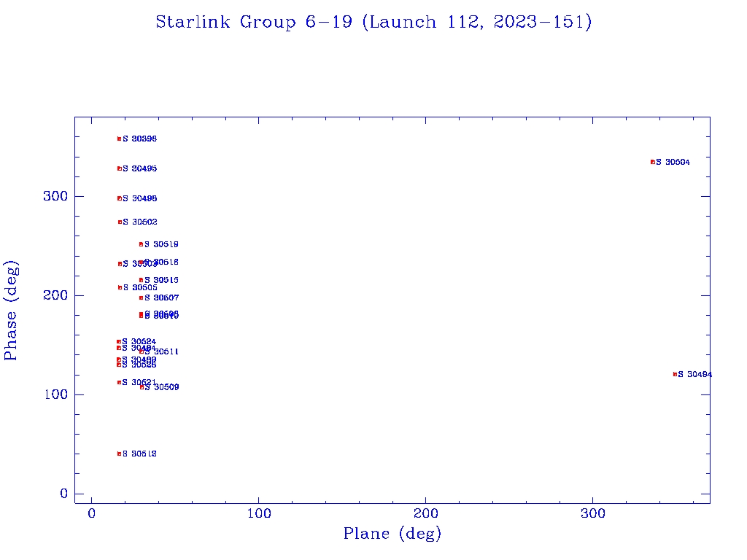The image size is (747, 560).
Task: Click the red marker beside 'S 30502'
Action: (120, 222)
